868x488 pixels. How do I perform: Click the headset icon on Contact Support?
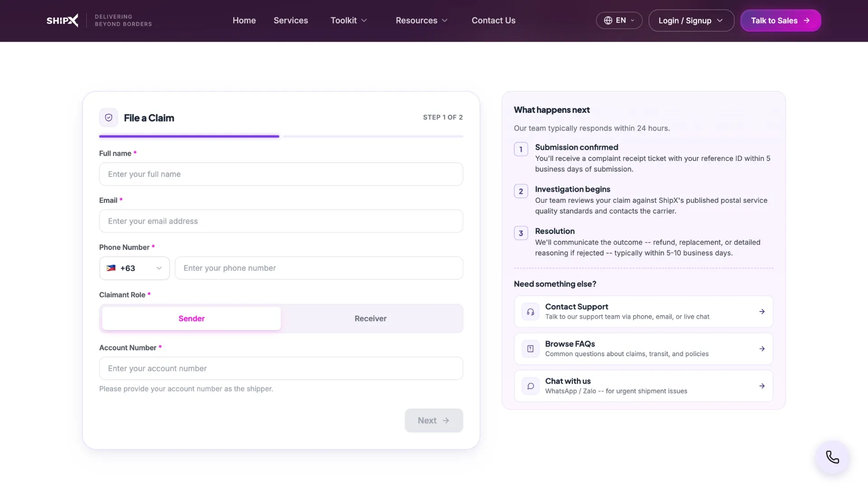(530, 312)
